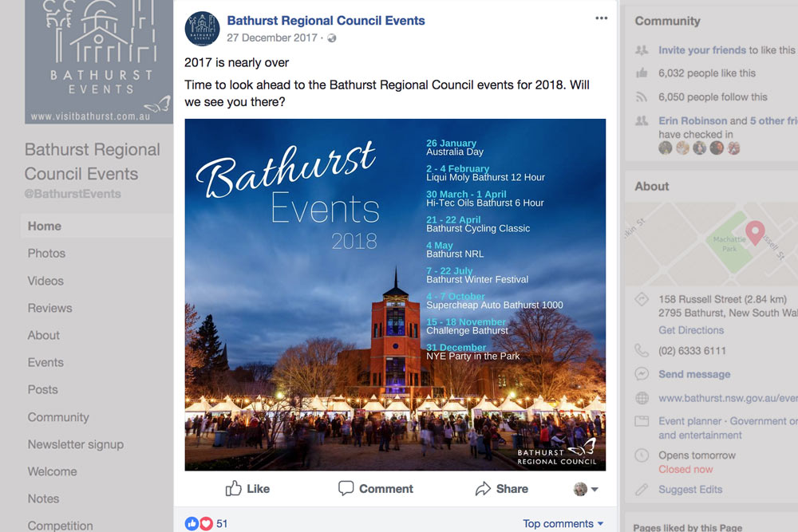
Task: Click the globe public audience icon
Action: coord(332,38)
